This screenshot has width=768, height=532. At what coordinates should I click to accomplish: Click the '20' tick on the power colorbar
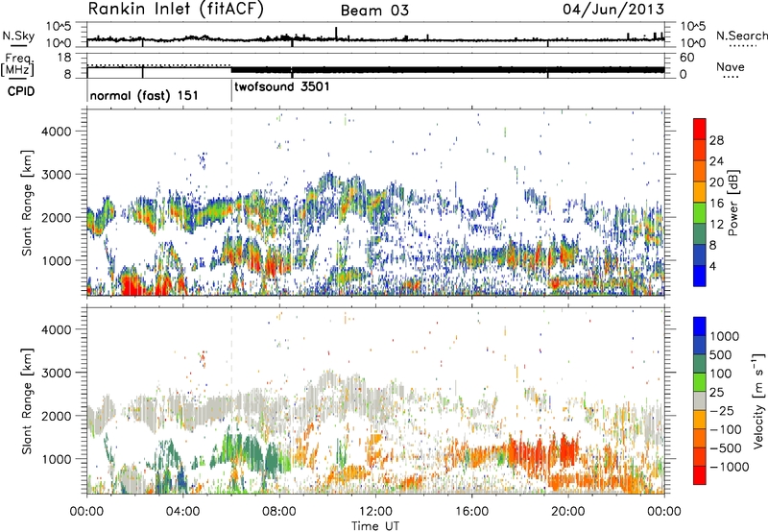point(716,182)
